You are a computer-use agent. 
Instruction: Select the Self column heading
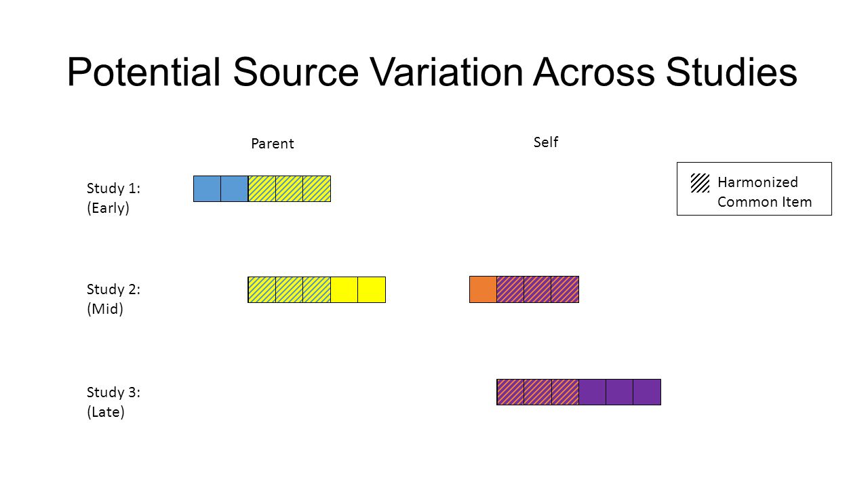[x=546, y=142]
